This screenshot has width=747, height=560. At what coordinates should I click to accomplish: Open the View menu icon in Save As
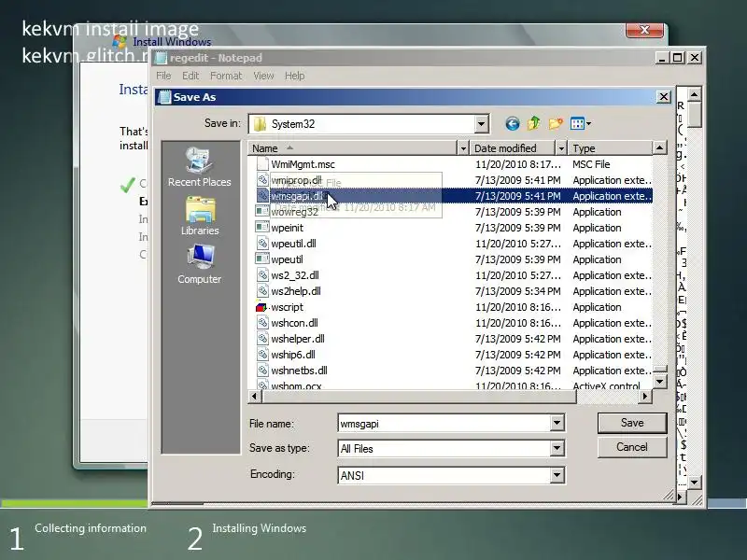coord(577,124)
